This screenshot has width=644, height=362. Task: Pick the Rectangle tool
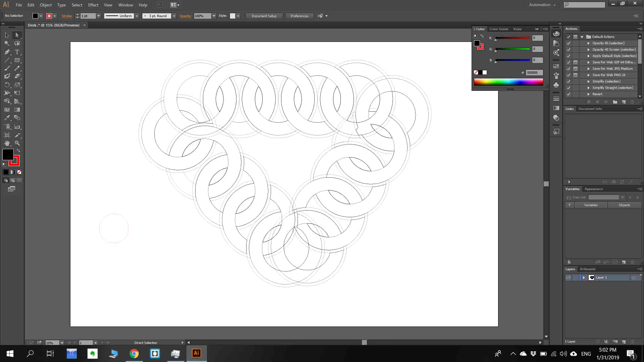[x=17, y=60]
